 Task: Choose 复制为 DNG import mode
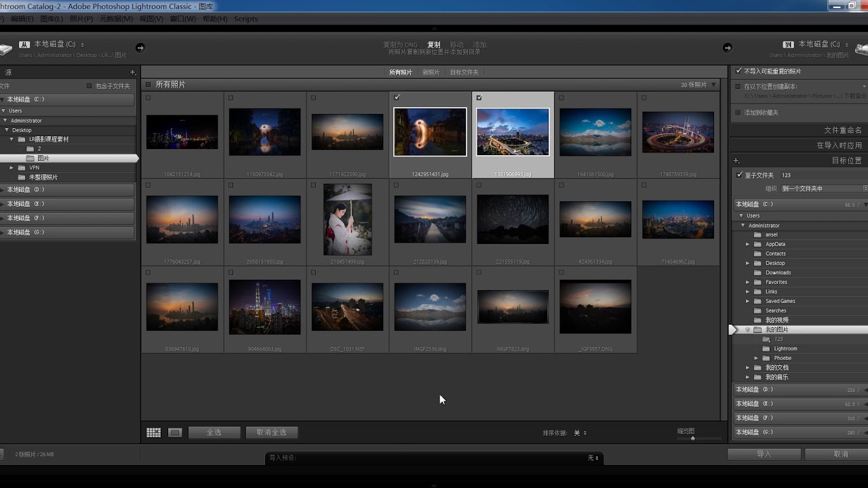[400, 45]
